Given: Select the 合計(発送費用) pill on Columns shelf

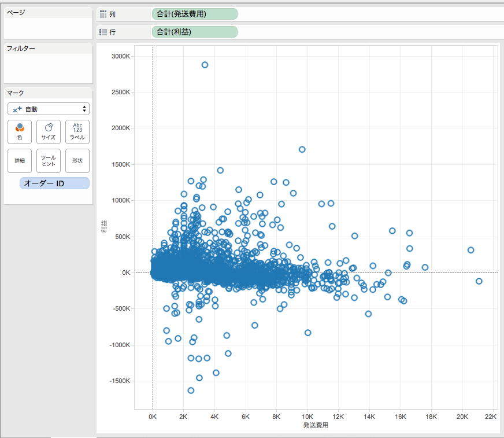Looking at the screenshot, I should 194,14.
